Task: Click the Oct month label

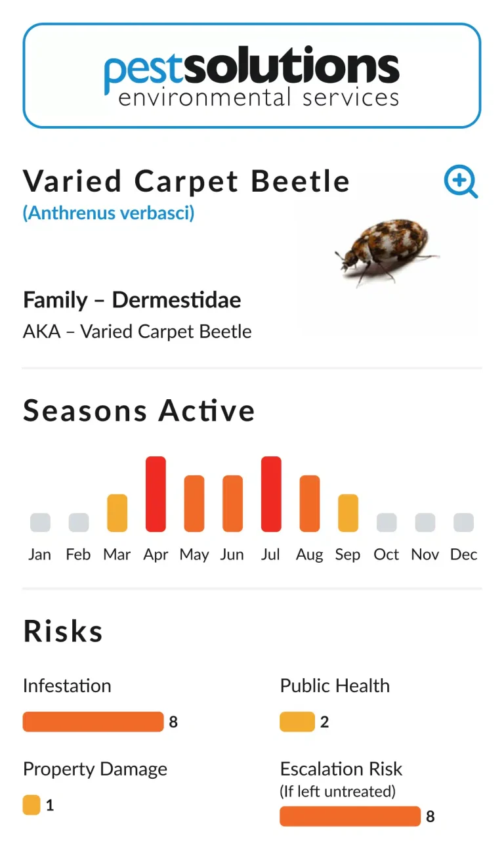Action: click(x=387, y=555)
